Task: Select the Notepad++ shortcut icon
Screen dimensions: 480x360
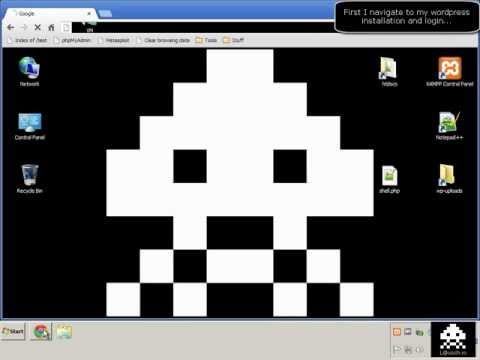Action: click(x=449, y=125)
